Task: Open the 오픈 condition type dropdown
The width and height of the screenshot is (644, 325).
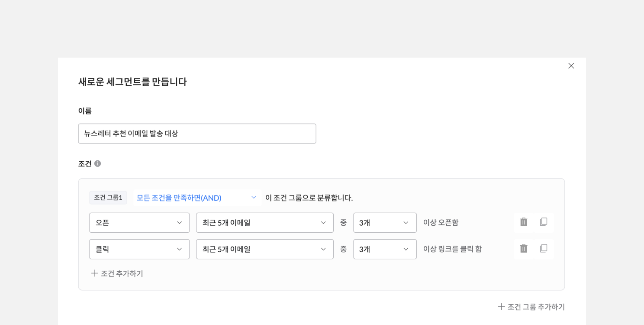Action: tap(139, 223)
